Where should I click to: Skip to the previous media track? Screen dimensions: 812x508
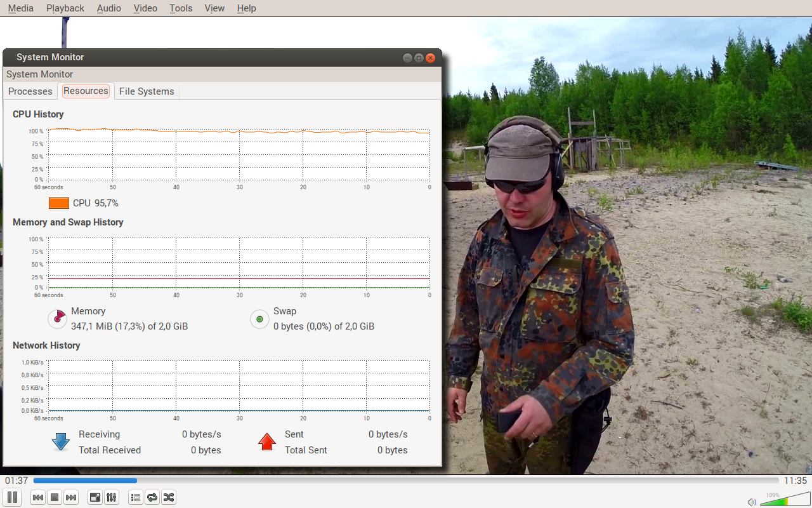pyautogui.click(x=38, y=497)
